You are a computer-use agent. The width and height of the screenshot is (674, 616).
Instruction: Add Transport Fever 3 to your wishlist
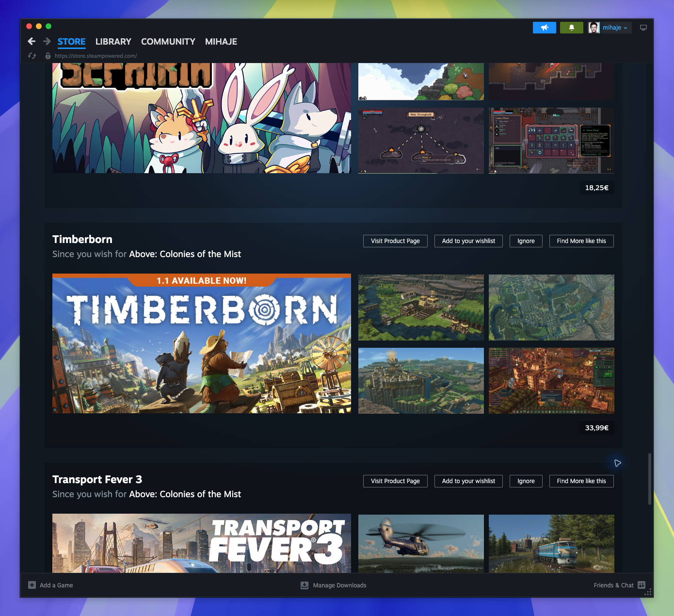(x=468, y=481)
